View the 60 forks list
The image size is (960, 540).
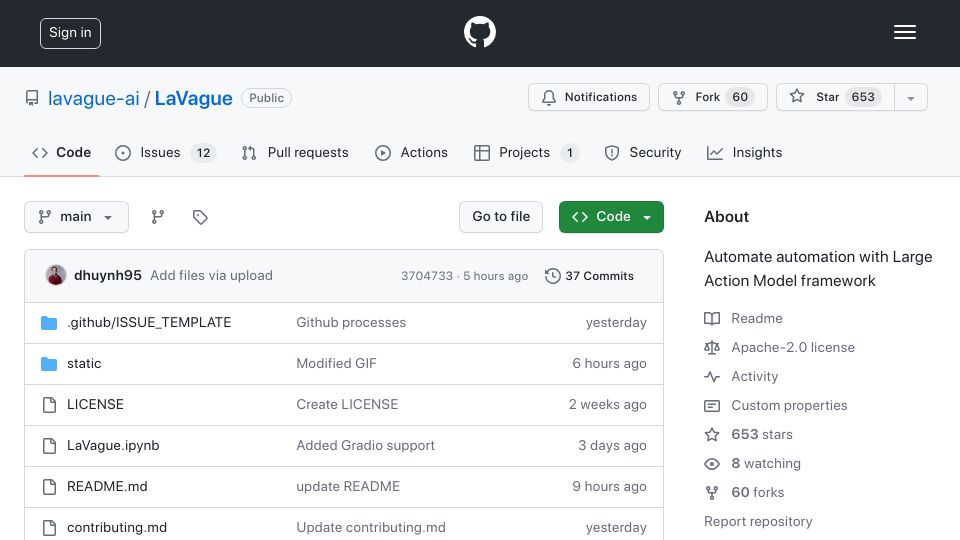pyautogui.click(x=744, y=492)
